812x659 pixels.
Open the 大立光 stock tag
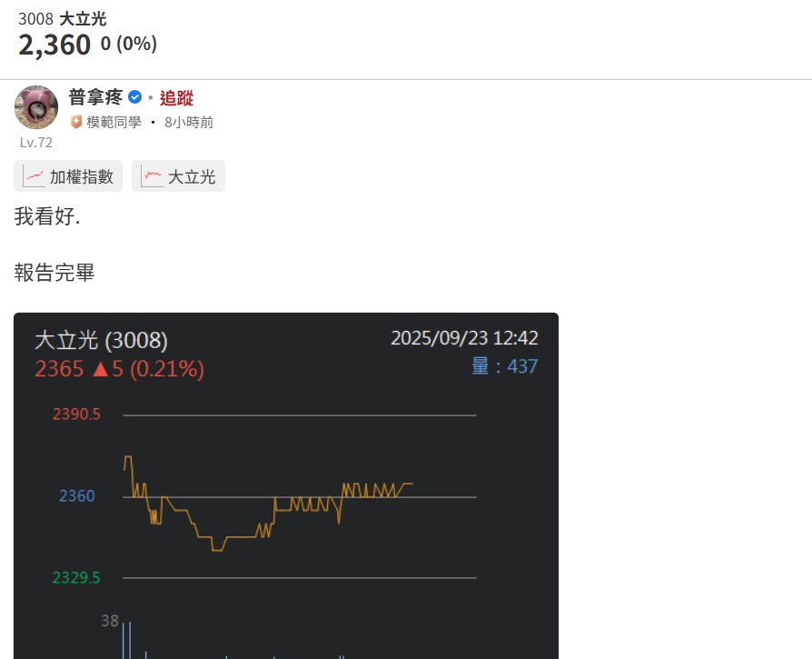coord(178,176)
